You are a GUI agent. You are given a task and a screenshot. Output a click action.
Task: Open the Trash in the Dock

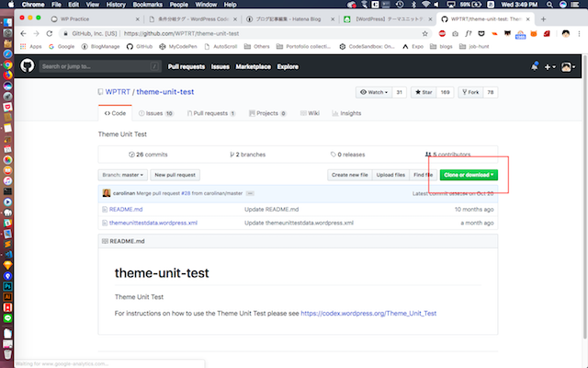[x=7, y=353]
